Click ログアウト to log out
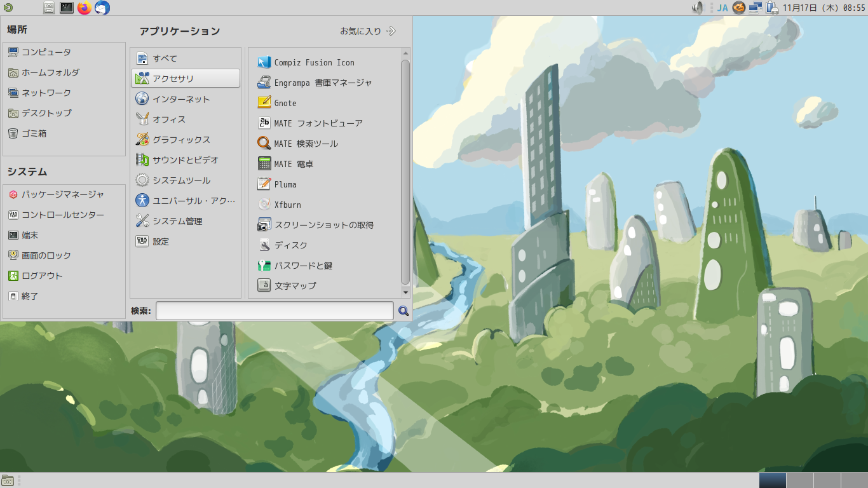Screen dimensions: 868x488 click(64, 276)
